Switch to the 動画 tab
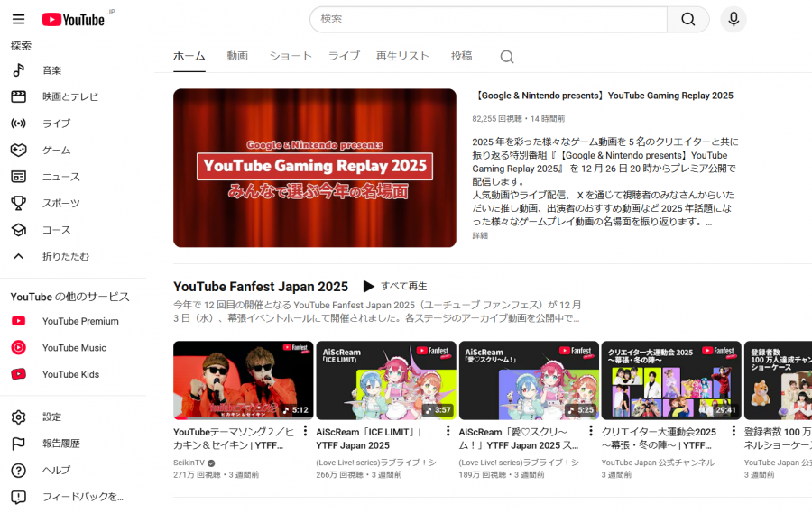 point(237,56)
